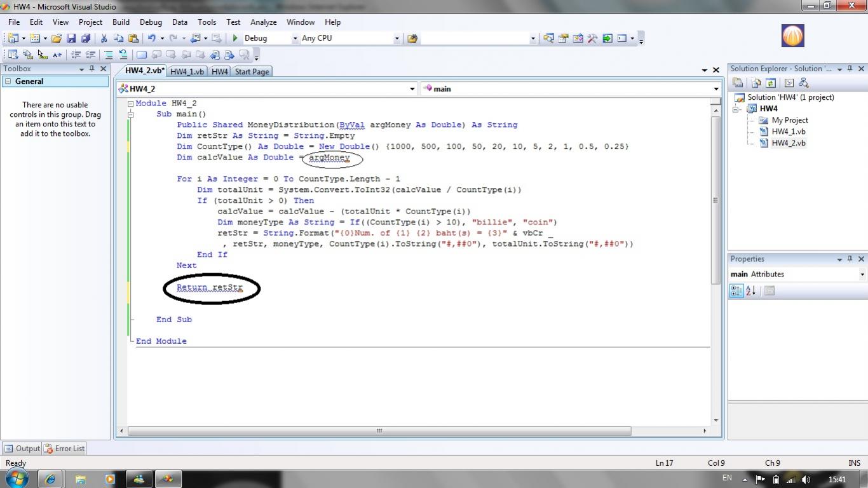
Task: Select HW4_1.vb in Solution Explorer
Action: click(x=788, y=132)
